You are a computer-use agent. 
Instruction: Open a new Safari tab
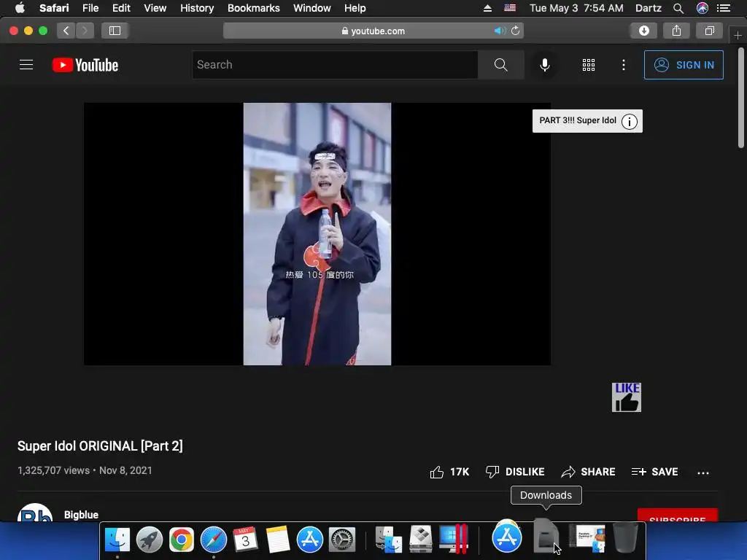tap(738, 35)
